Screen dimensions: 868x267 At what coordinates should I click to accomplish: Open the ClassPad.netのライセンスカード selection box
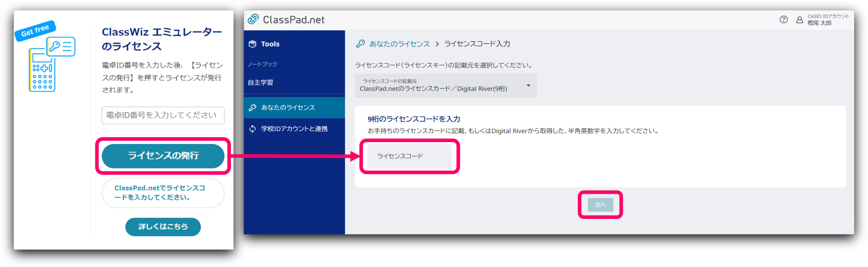click(x=438, y=86)
